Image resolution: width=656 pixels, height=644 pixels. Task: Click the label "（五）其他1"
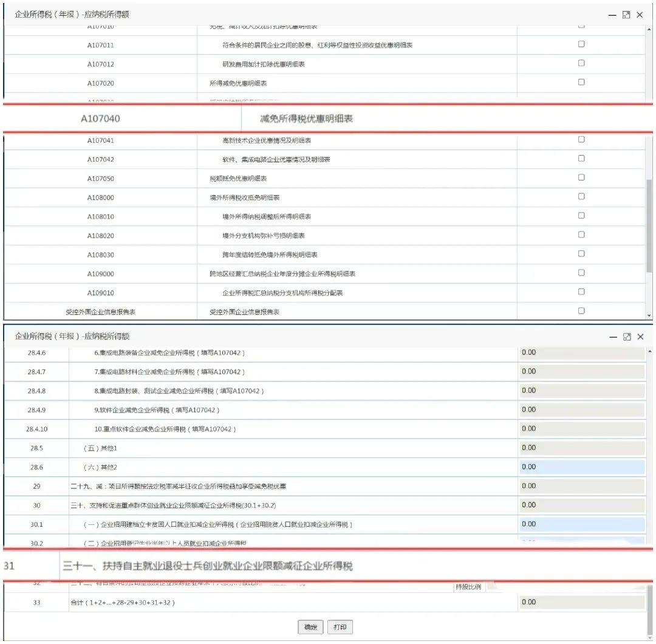(100, 448)
